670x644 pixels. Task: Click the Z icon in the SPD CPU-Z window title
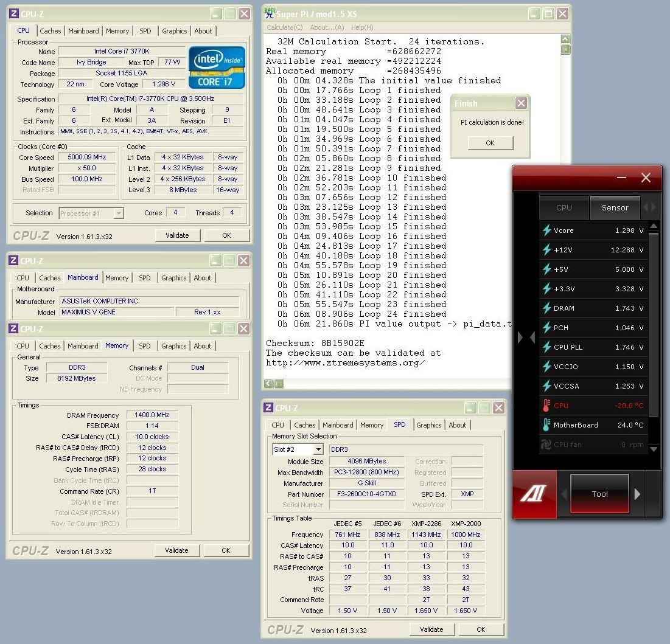[x=268, y=407]
